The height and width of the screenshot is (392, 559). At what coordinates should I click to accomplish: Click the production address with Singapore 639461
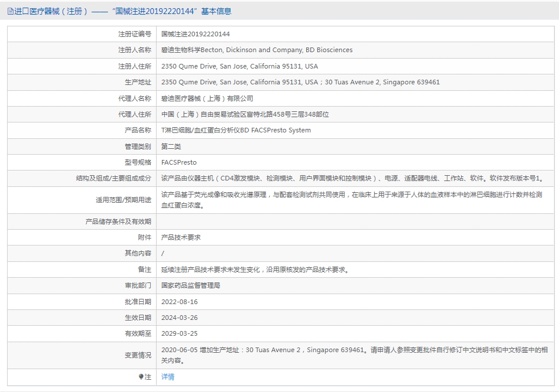pyautogui.click(x=300, y=82)
